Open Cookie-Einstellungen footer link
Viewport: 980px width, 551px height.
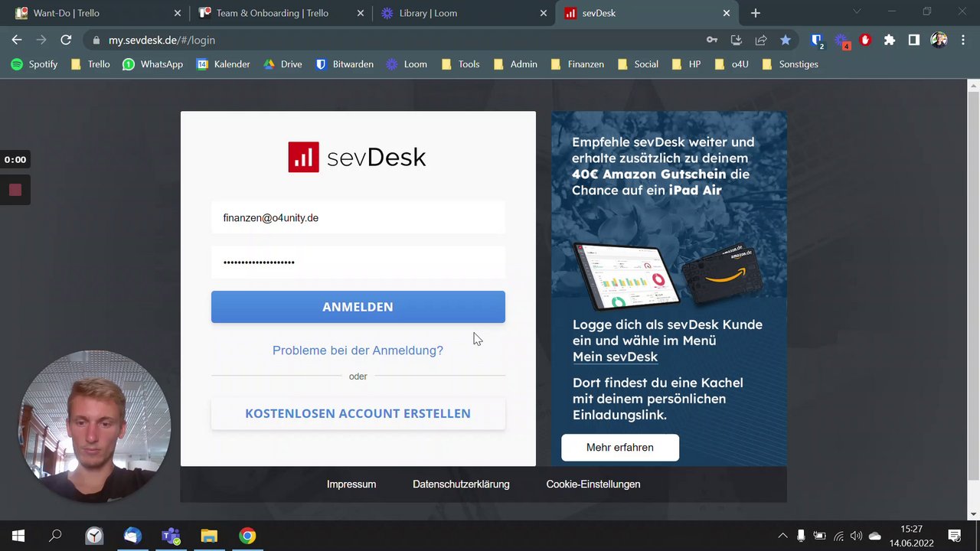point(593,484)
